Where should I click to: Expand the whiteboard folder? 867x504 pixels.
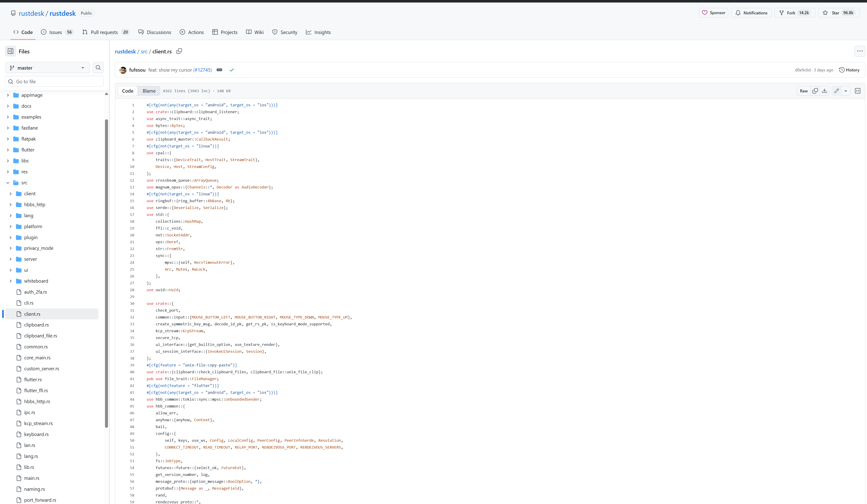10,281
